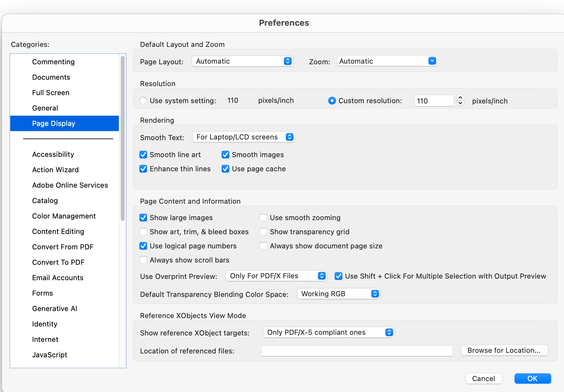Decrease custom resolution with the stepper down arrow
564x392 pixels.
(x=460, y=103)
